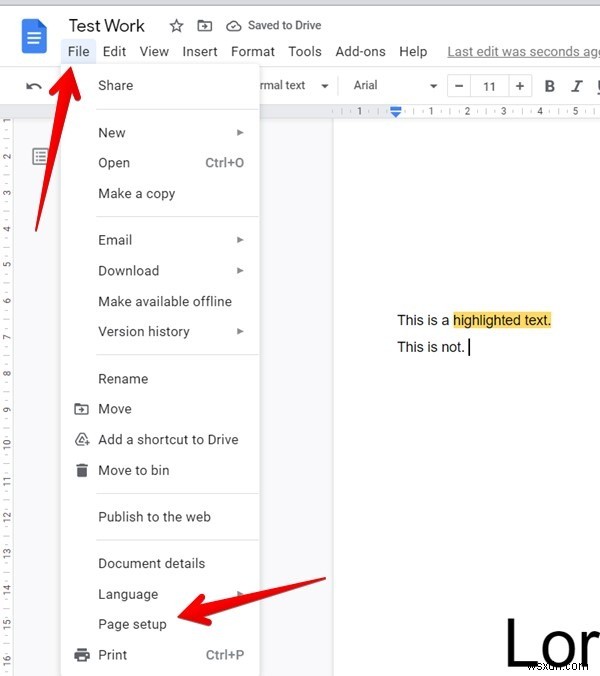Star the Test Work document
600x676 pixels.
click(x=176, y=26)
